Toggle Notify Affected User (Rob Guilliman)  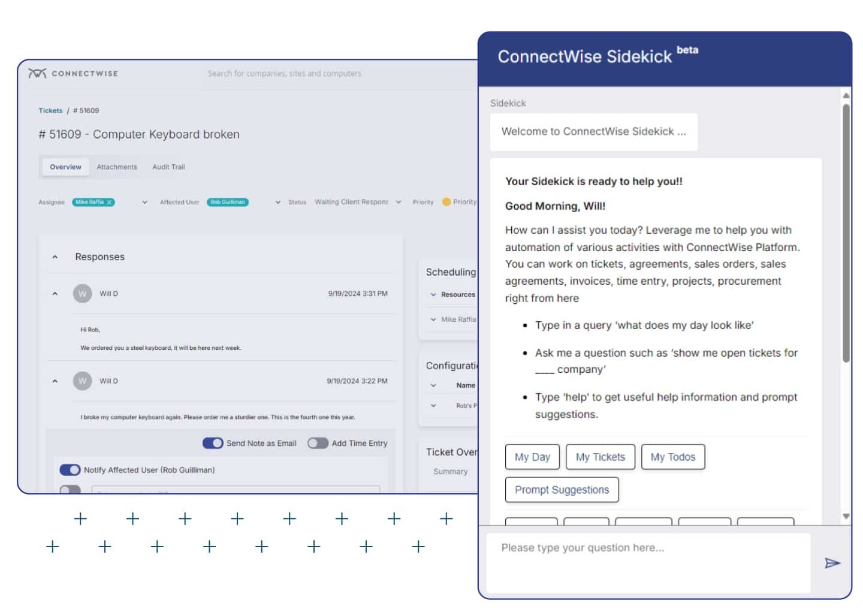(70, 470)
